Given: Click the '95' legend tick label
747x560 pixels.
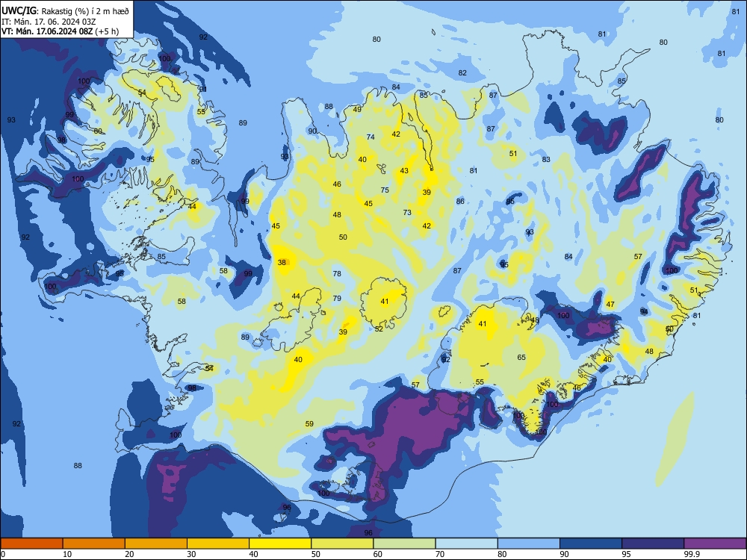Looking at the screenshot, I should tap(627, 554).
